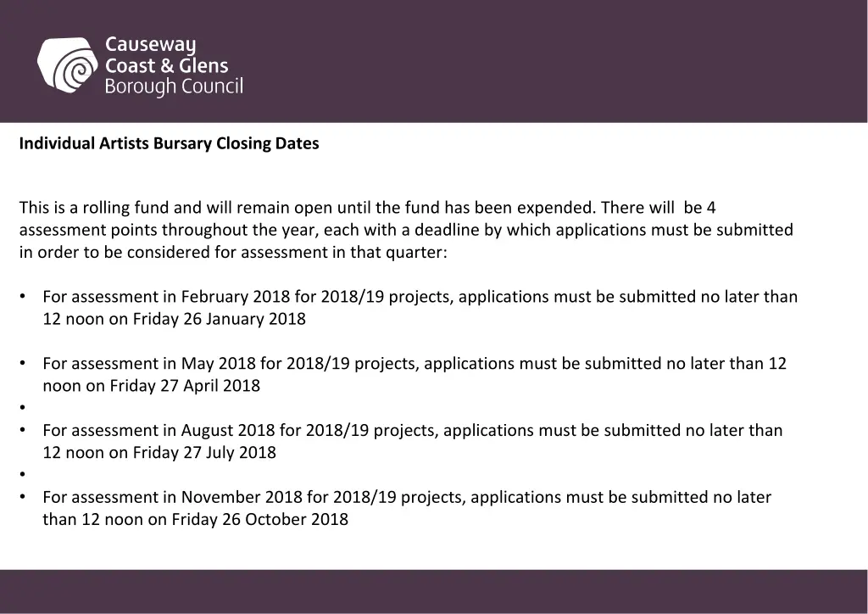Click the August 2018 assessment text
This screenshot has width=868, height=614.
215,430
